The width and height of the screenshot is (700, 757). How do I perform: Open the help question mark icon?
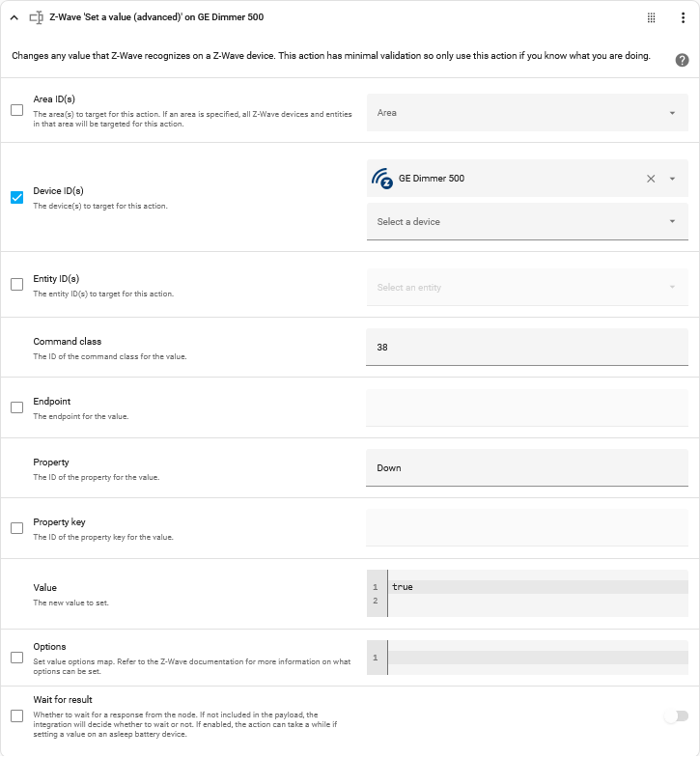click(x=682, y=60)
